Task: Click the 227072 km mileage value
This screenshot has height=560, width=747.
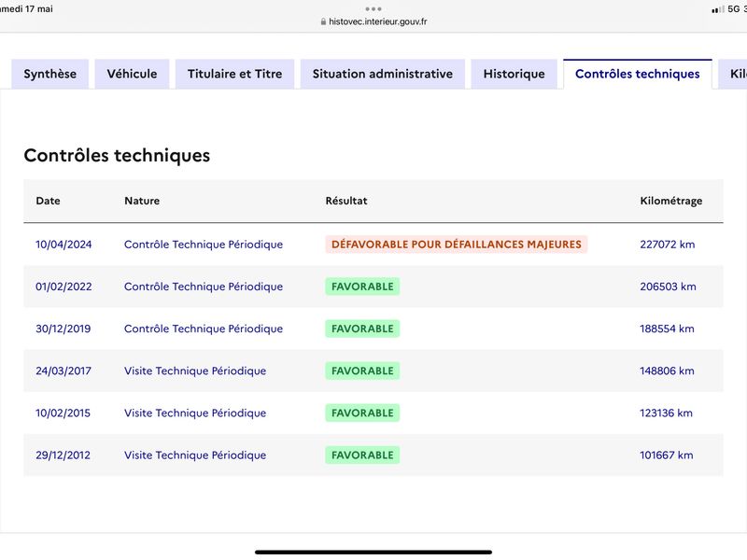Action: (668, 245)
